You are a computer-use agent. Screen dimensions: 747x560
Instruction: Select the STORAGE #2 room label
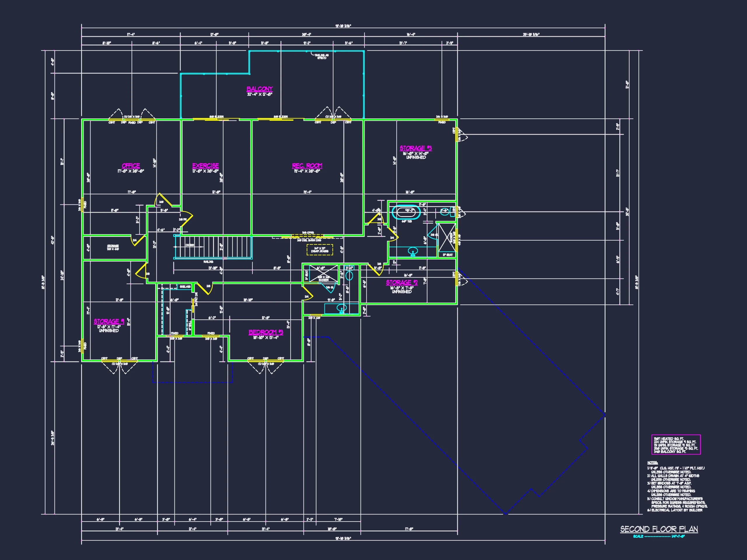click(x=402, y=283)
